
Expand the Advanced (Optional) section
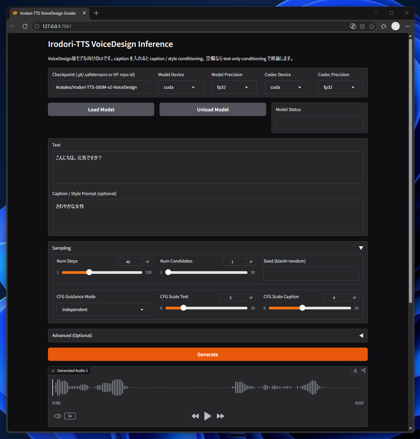[x=208, y=336]
